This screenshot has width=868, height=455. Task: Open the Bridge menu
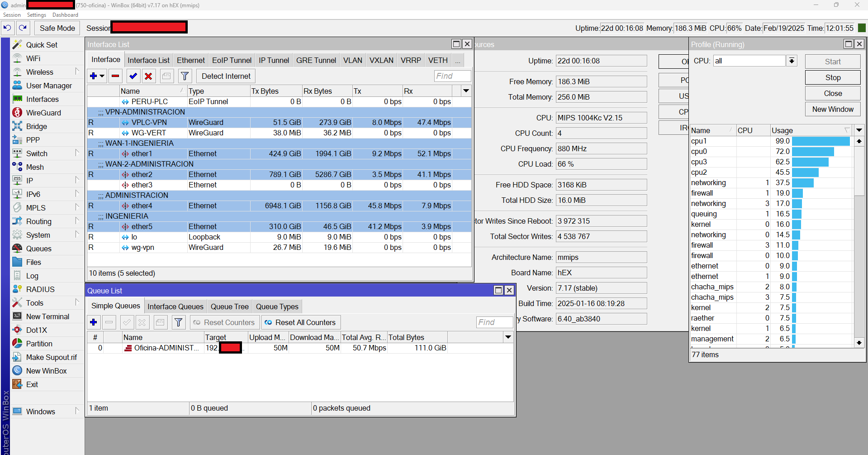pyautogui.click(x=36, y=126)
